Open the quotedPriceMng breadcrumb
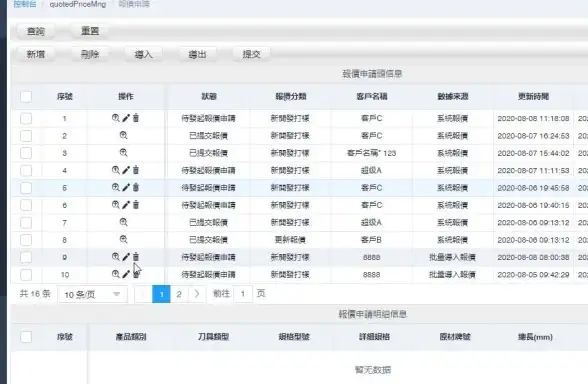The image size is (588, 384). (x=78, y=4)
